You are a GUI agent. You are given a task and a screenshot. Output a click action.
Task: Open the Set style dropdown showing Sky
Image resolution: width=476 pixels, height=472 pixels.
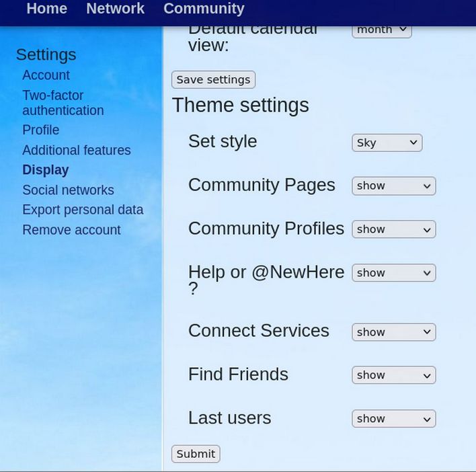pos(387,143)
